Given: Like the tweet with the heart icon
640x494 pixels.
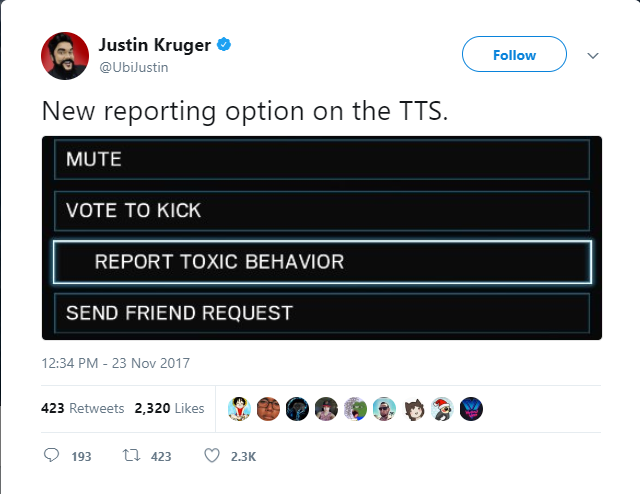Looking at the screenshot, I should [x=211, y=456].
